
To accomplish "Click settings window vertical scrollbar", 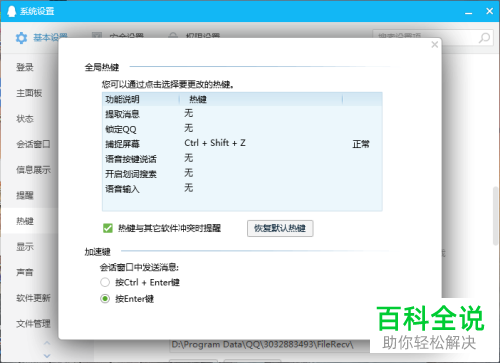I will 496,216.
